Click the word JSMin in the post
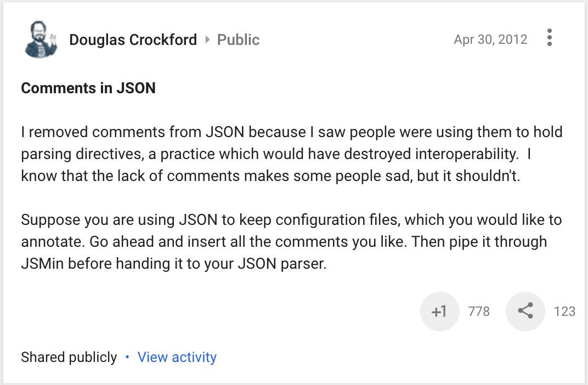The height and width of the screenshot is (385, 588). tap(43, 264)
